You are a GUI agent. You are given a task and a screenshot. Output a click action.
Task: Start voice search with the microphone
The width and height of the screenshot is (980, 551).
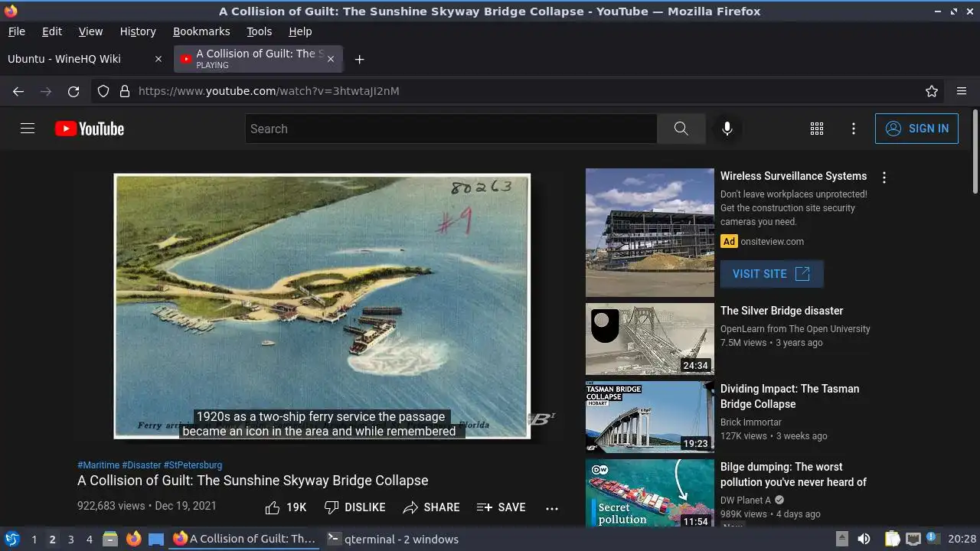point(727,129)
